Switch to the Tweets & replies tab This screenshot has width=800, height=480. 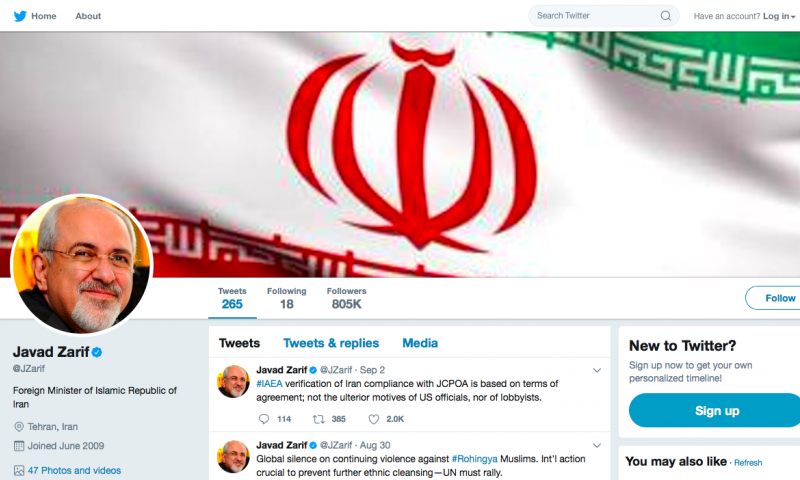(331, 343)
